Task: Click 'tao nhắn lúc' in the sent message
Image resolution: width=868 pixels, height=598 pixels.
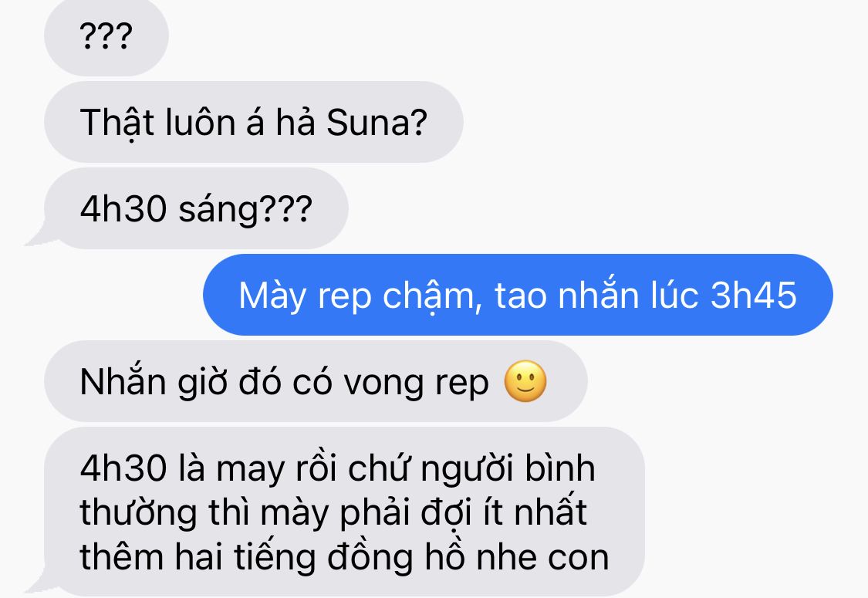Action: click(x=598, y=295)
